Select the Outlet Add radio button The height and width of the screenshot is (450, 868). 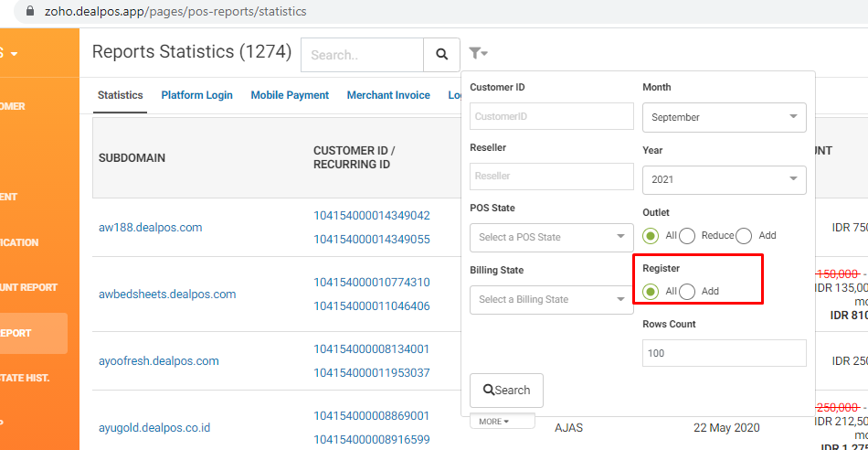[x=744, y=236]
